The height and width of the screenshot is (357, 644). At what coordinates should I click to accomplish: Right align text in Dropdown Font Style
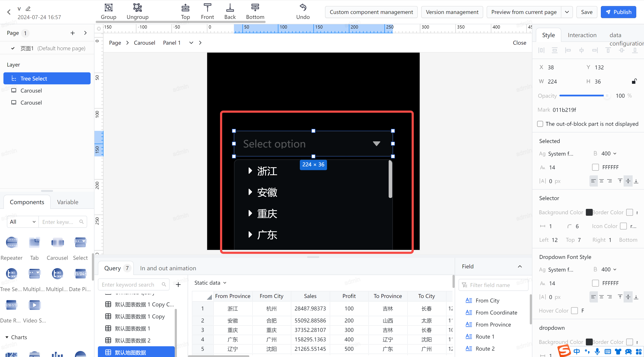[610, 297]
